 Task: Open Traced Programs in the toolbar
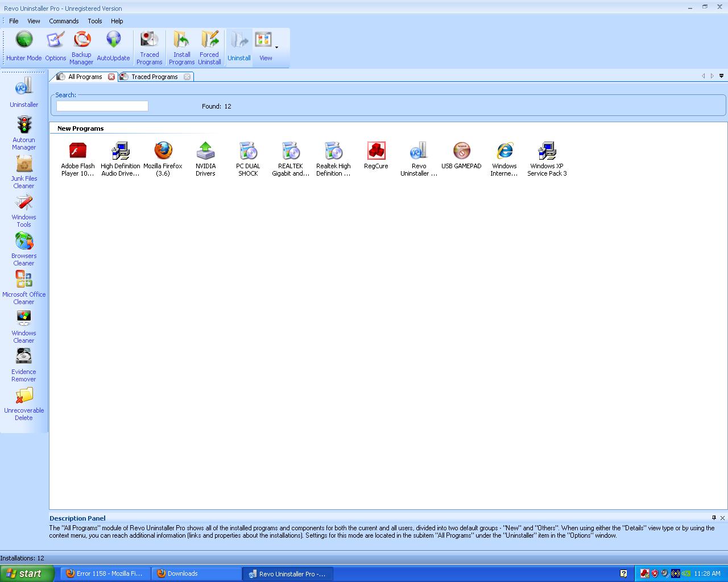click(149, 48)
